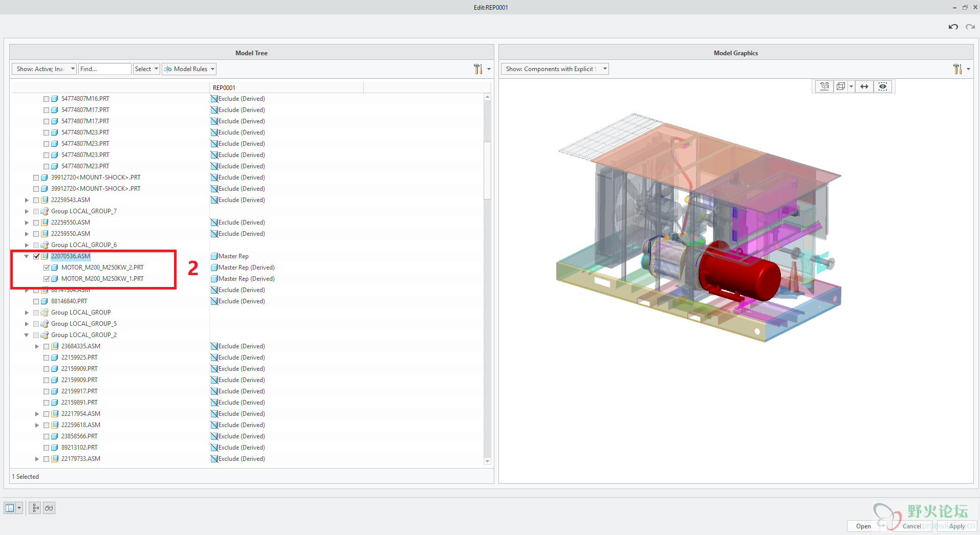Open Show: Components with Explicit dropdown
Viewport: 980px width, 535px height.
click(x=555, y=69)
